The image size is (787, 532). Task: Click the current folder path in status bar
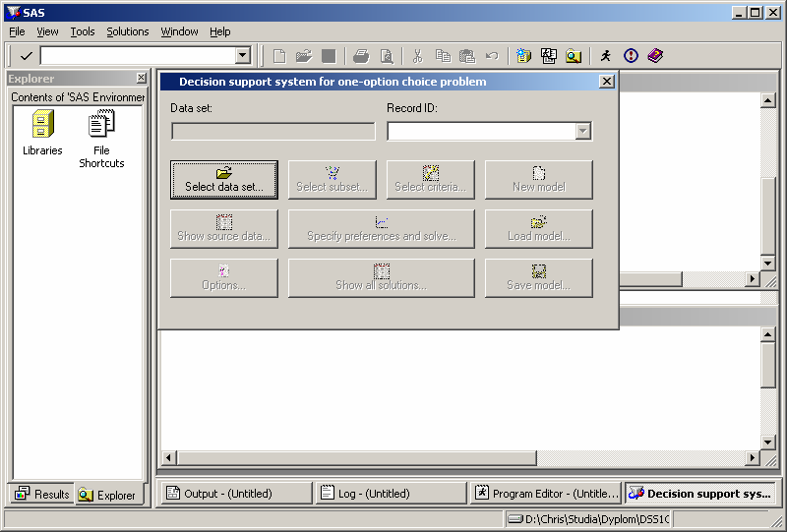[588, 519]
